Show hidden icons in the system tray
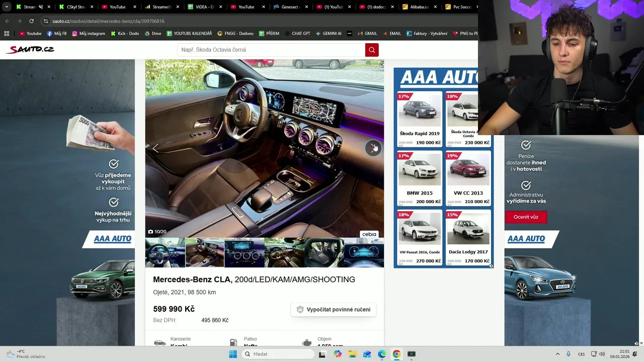 point(557,354)
